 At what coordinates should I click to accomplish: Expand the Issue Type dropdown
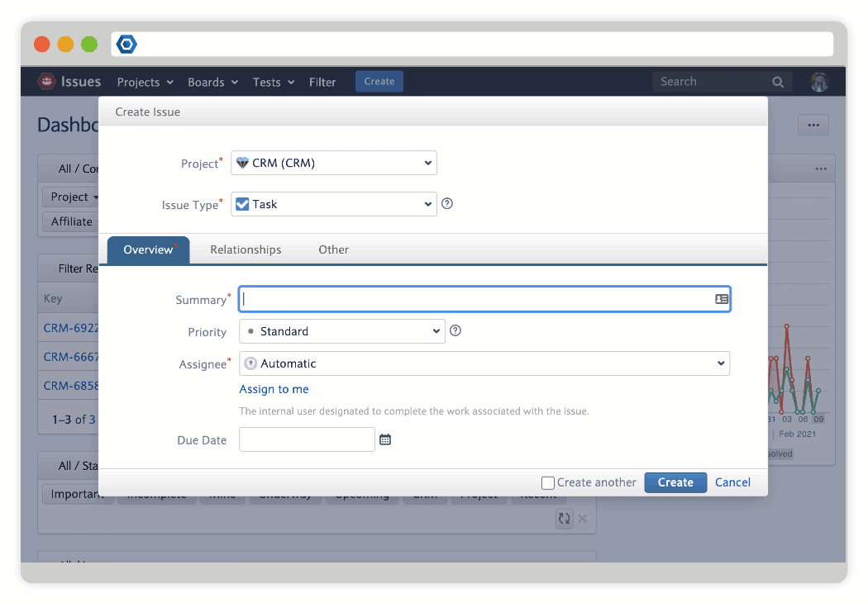[334, 204]
